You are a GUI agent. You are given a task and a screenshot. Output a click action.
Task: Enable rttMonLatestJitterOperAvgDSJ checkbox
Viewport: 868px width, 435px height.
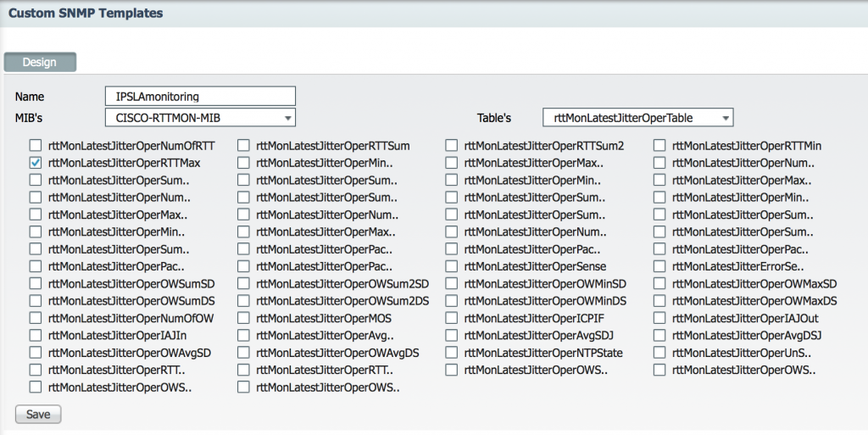click(659, 336)
